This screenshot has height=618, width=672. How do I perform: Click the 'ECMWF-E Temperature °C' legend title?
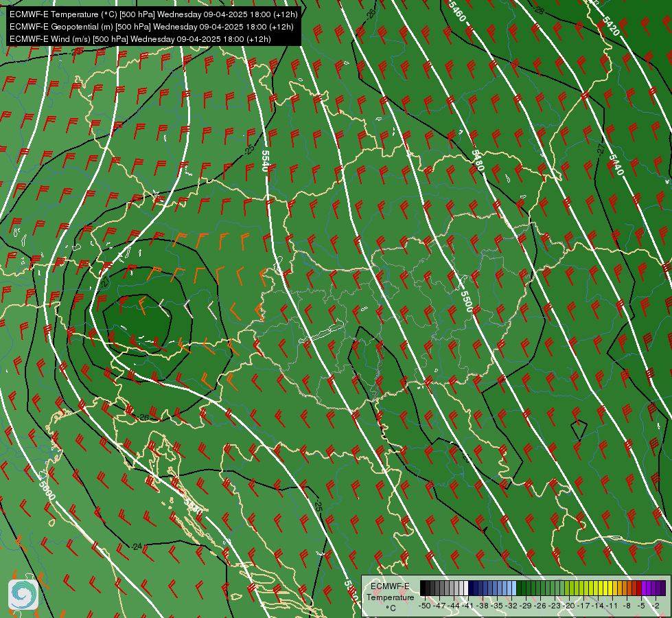point(390,597)
